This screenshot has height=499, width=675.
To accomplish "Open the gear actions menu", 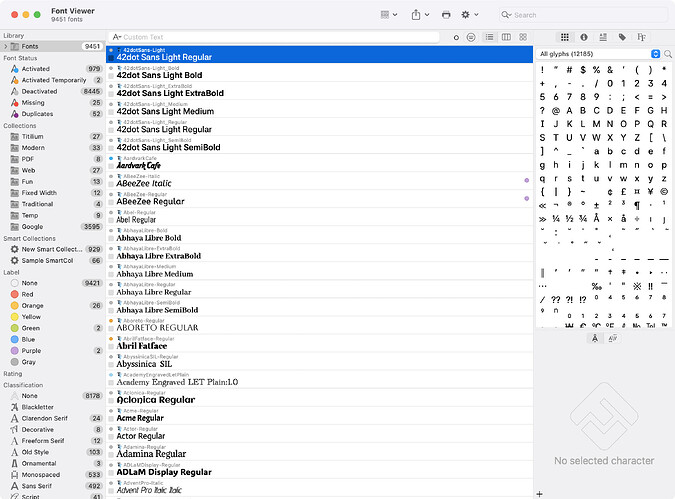I will pos(470,15).
